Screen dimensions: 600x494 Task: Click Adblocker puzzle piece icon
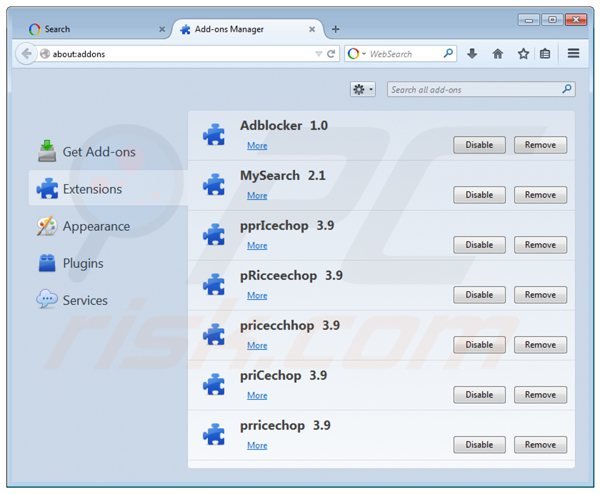coord(214,135)
